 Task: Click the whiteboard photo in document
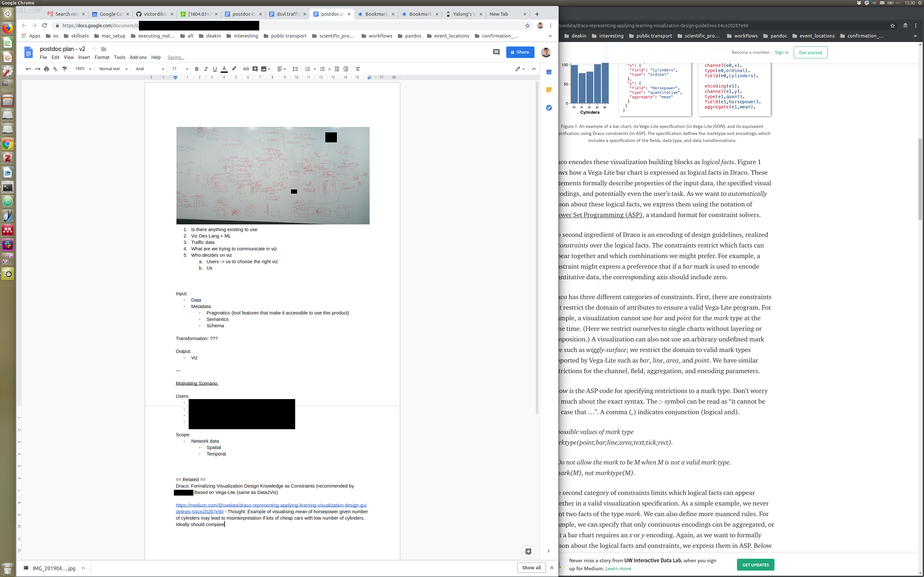coord(273,176)
